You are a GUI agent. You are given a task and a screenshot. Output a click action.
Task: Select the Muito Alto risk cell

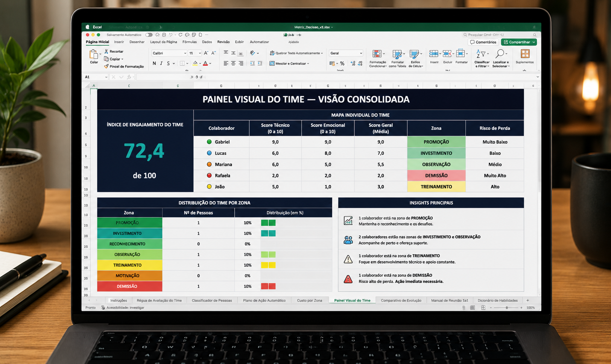[x=495, y=176]
